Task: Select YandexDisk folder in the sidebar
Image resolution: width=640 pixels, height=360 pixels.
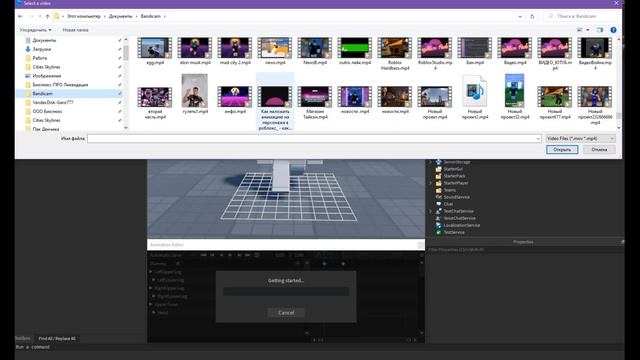Action: click(53, 102)
